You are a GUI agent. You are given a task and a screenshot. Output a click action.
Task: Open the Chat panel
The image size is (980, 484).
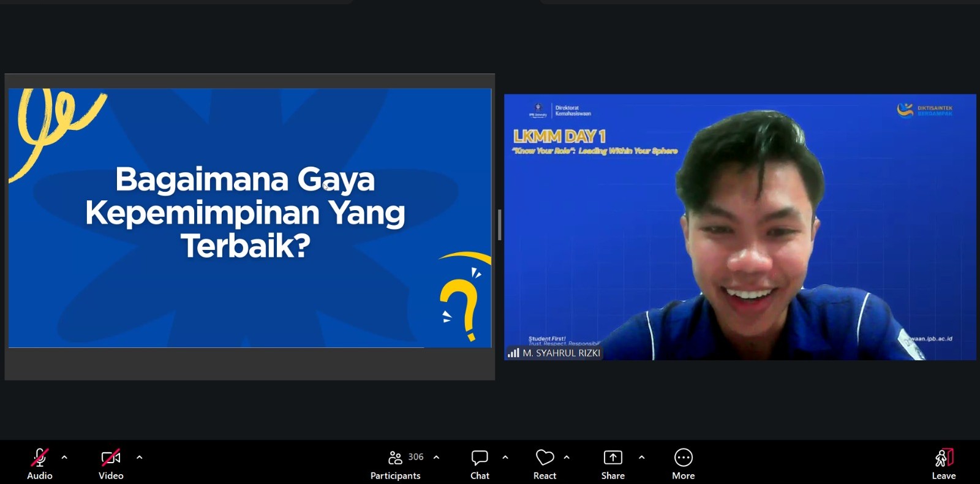point(480,464)
